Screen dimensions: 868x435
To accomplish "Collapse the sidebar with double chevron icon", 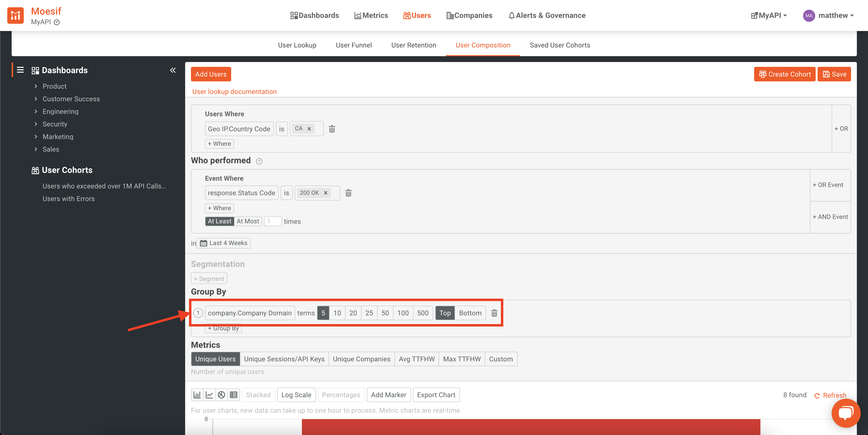I will tap(173, 70).
